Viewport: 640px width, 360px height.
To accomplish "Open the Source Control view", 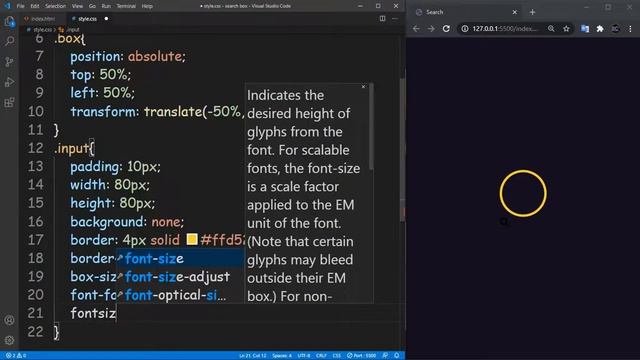I will (9, 62).
